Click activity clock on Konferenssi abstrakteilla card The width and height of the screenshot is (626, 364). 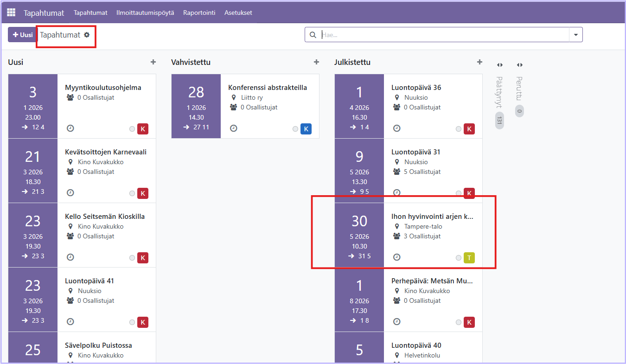click(234, 128)
